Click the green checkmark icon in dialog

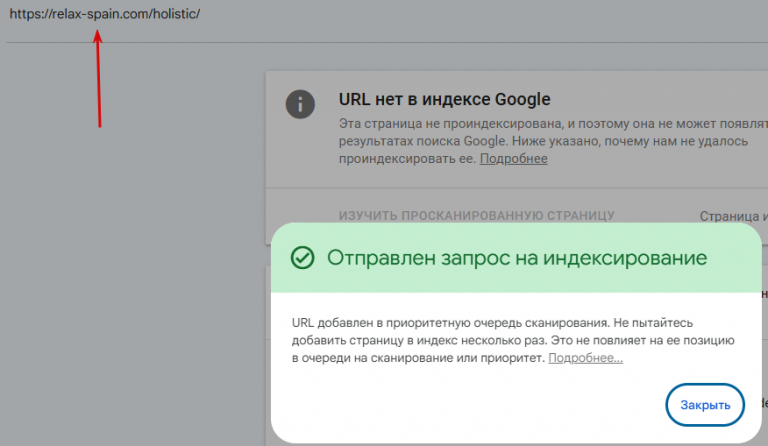pyautogui.click(x=302, y=258)
